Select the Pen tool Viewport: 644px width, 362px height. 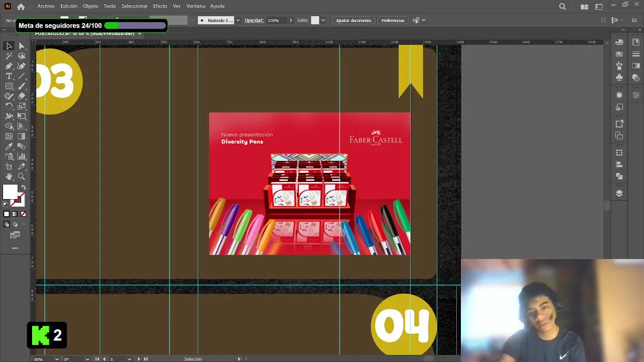coord(9,66)
